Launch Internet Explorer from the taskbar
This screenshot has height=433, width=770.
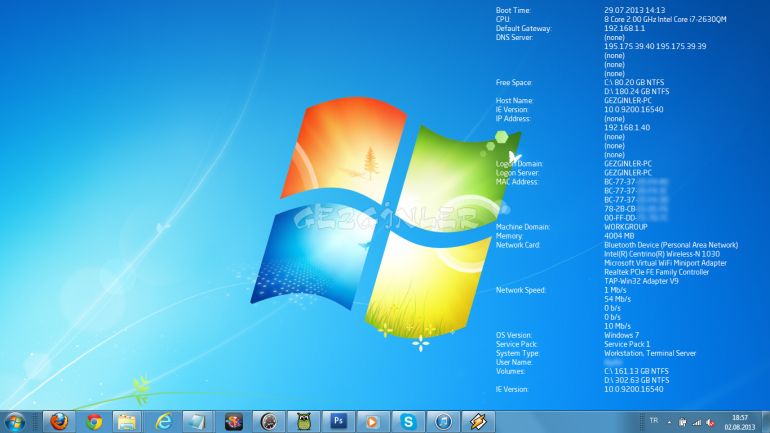coord(164,422)
